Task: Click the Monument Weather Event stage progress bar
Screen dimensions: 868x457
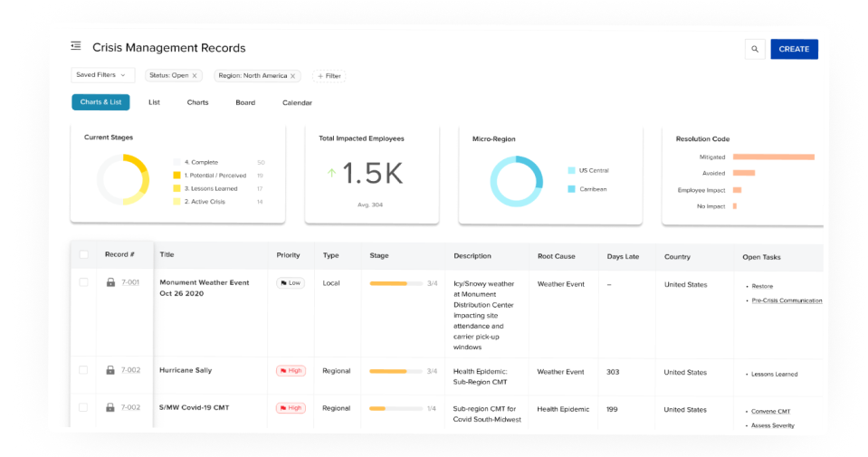Action: click(396, 283)
